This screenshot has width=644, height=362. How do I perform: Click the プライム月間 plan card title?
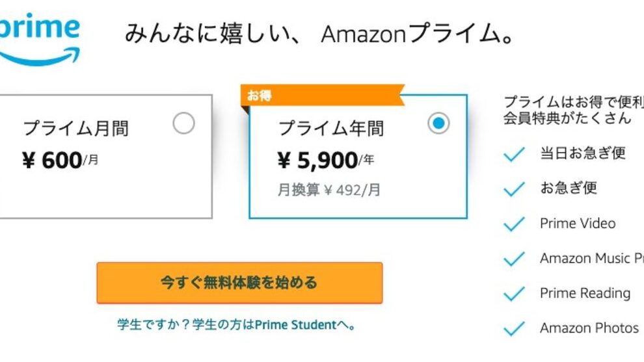point(75,128)
